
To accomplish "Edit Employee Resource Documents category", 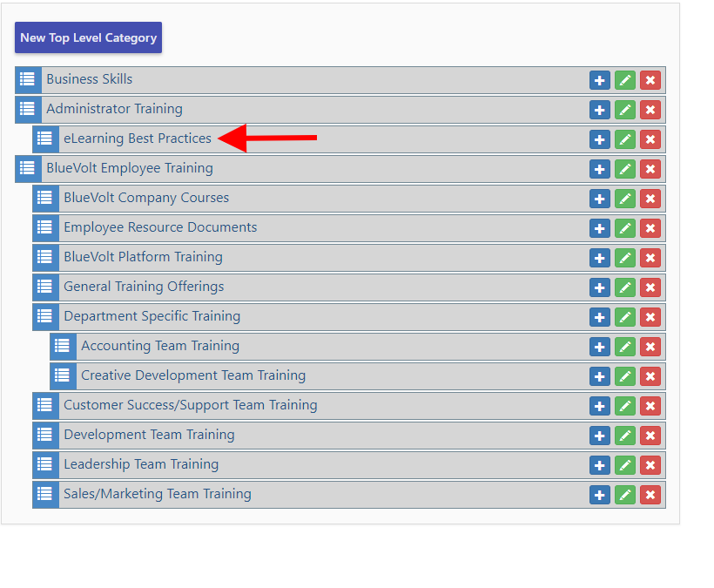I will pyautogui.click(x=625, y=228).
